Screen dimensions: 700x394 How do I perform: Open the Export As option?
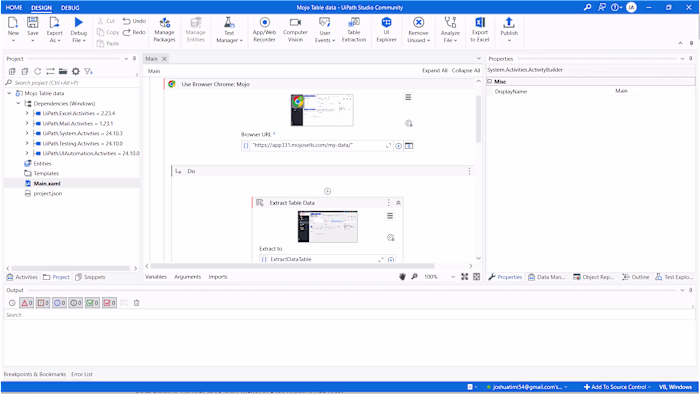(54, 30)
